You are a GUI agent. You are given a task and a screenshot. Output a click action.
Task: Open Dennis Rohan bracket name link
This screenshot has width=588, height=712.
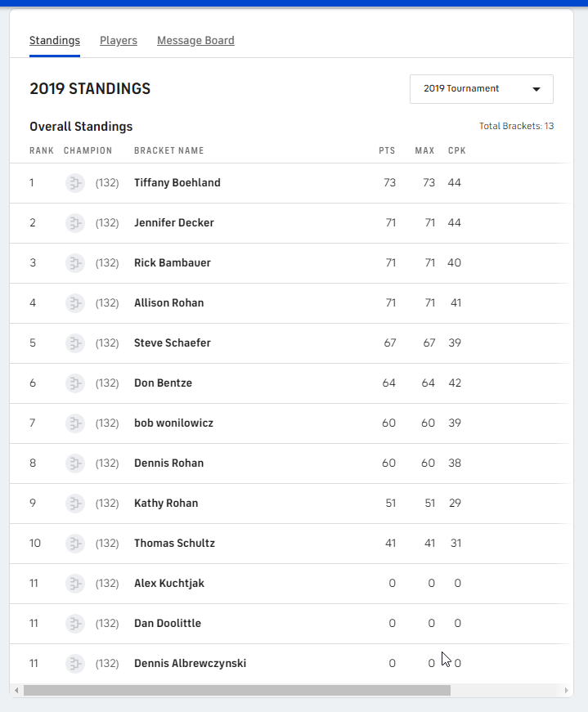(x=168, y=463)
